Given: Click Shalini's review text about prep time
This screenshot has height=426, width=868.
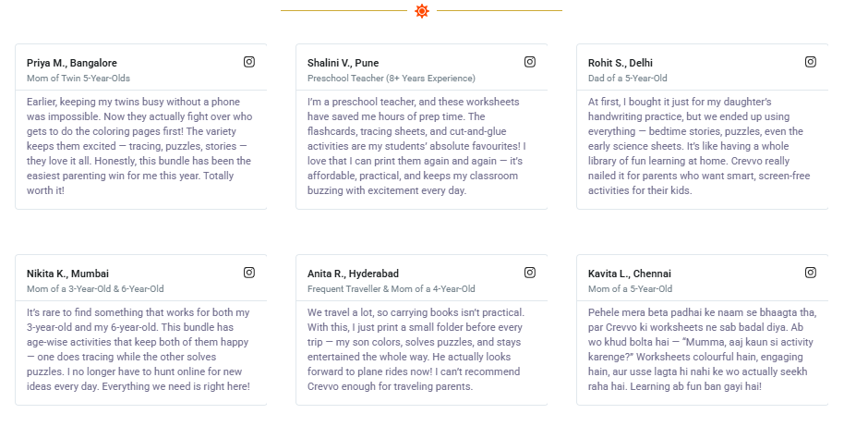Looking at the screenshot, I should click(x=419, y=146).
